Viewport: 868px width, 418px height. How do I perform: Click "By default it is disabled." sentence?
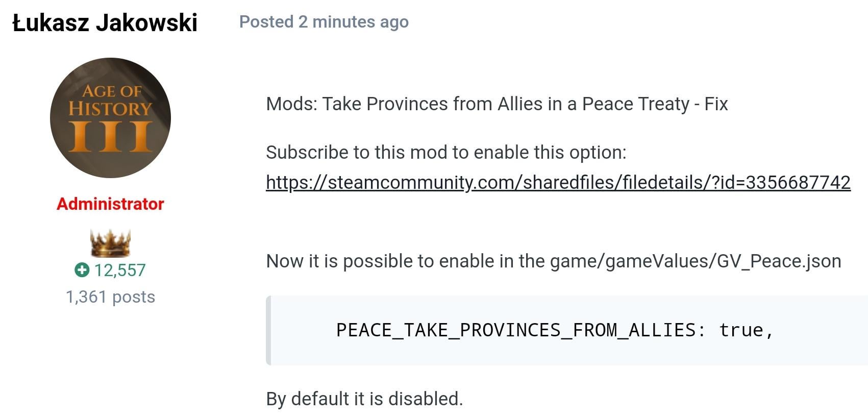(364, 399)
